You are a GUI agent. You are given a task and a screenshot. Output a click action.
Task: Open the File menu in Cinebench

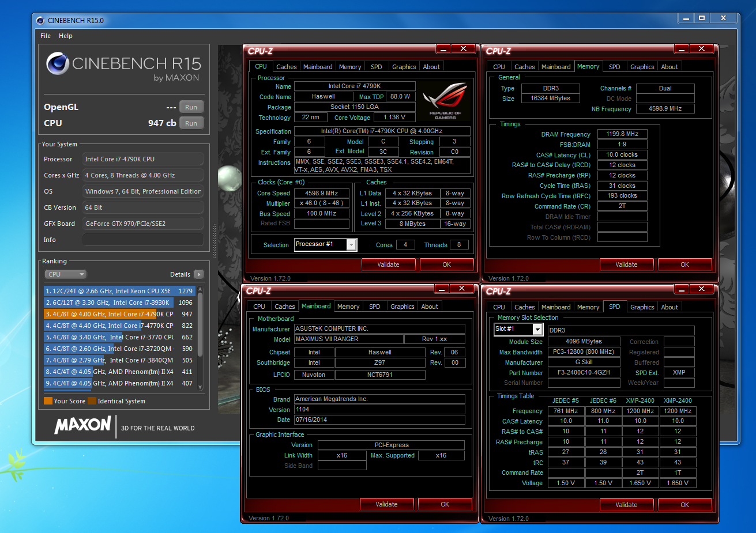point(46,36)
